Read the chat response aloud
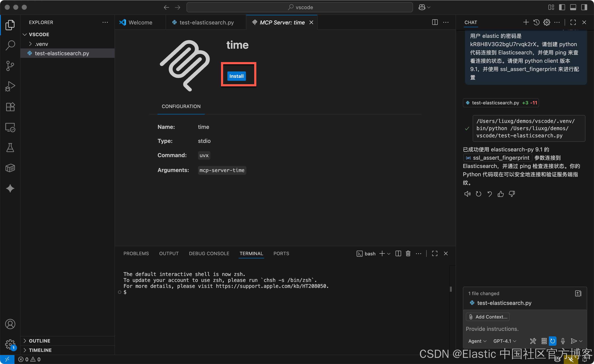 [x=467, y=194]
